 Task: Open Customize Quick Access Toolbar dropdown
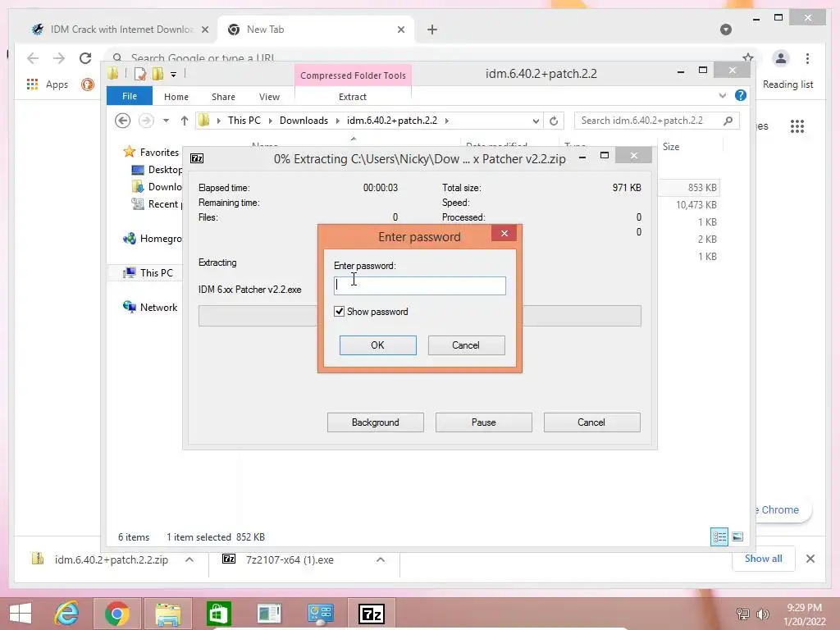tap(174, 74)
